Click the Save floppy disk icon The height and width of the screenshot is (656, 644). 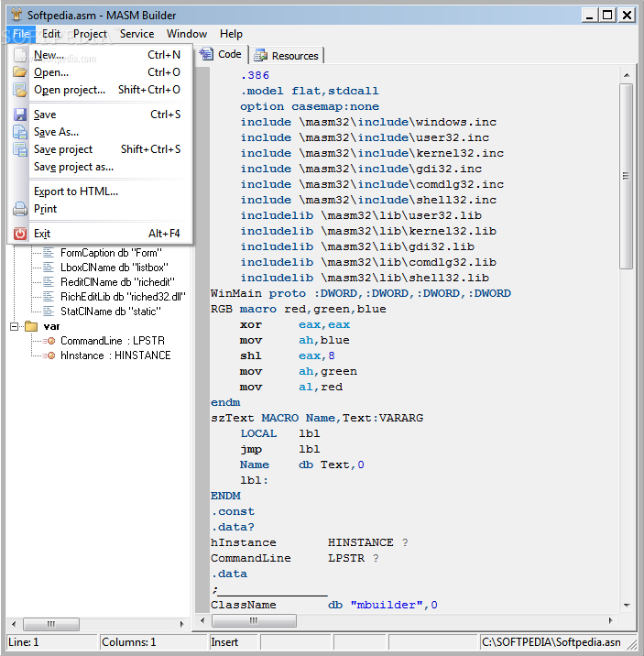point(19,115)
